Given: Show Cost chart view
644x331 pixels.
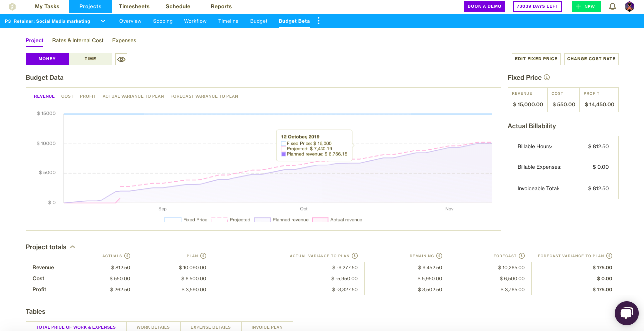Looking at the screenshot, I should (67, 96).
